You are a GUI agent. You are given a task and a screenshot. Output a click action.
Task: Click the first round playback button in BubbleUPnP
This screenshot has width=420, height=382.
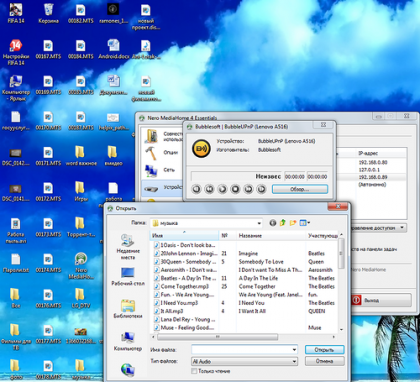coord(196,189)
